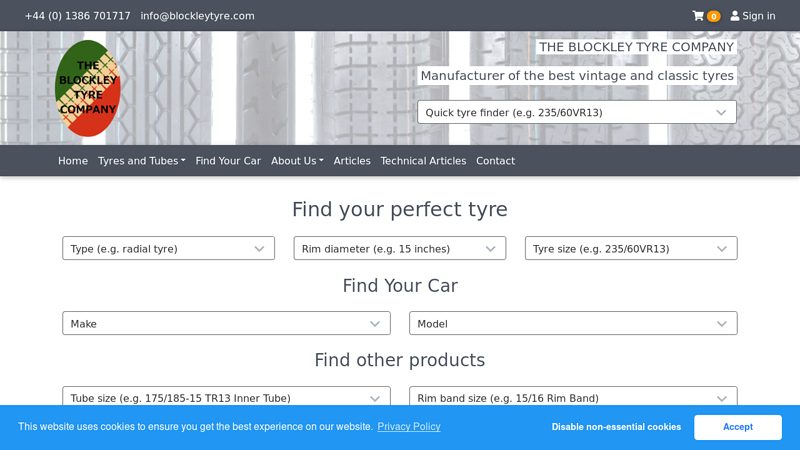
Task: Open the Tube size dropdown
Action: coord(226,396)
